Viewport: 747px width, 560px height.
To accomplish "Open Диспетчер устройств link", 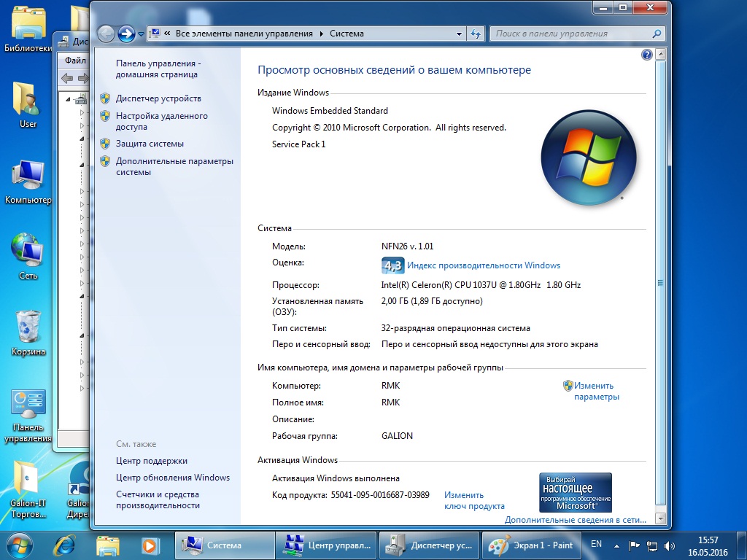I will pos(158,98).
